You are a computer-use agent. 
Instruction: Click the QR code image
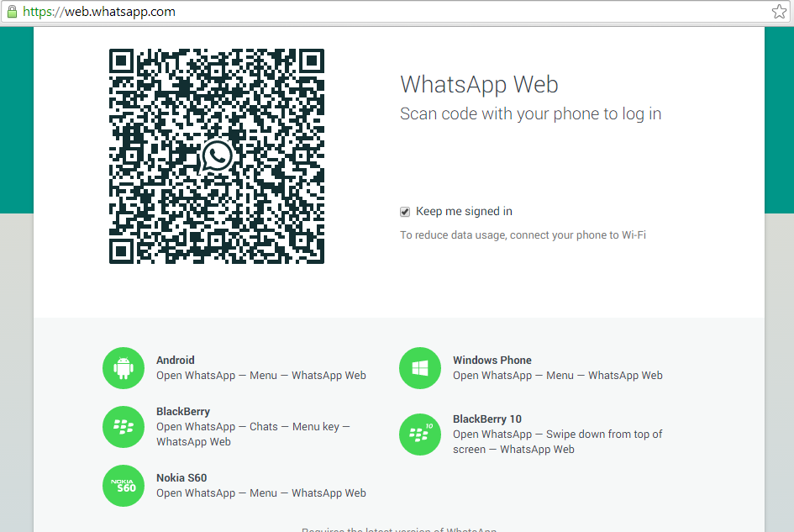[x=168, y=101]
